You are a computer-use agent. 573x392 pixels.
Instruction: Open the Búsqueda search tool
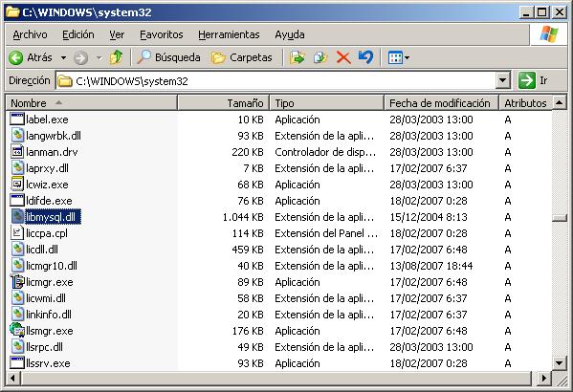[168, 57]
